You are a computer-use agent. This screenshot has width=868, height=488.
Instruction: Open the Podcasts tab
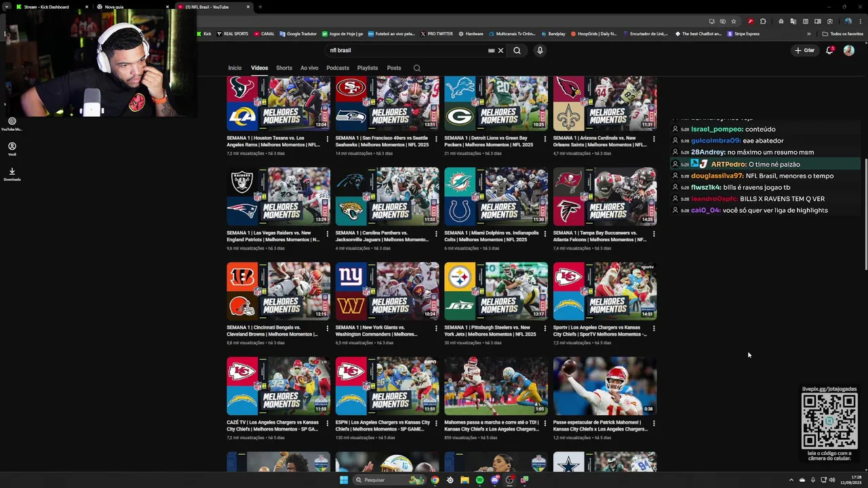338,68
